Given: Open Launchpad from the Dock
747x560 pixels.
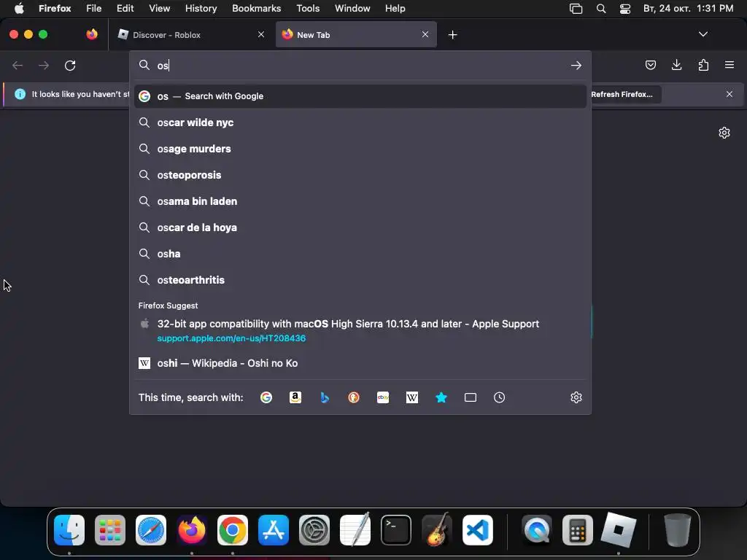Looking at the screenshot, I should (110, 530).
